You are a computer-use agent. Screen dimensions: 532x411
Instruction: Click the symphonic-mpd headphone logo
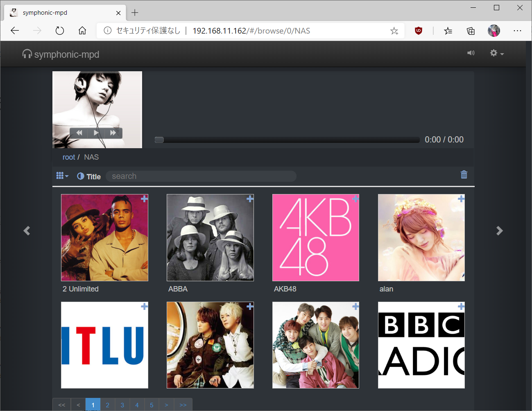[61, 54]
